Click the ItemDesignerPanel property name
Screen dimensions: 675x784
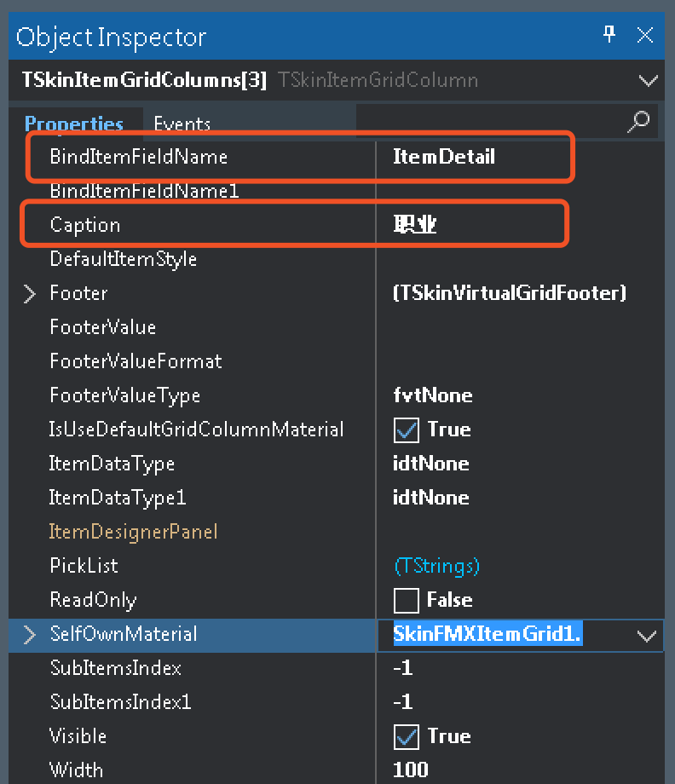pos(133,532)
